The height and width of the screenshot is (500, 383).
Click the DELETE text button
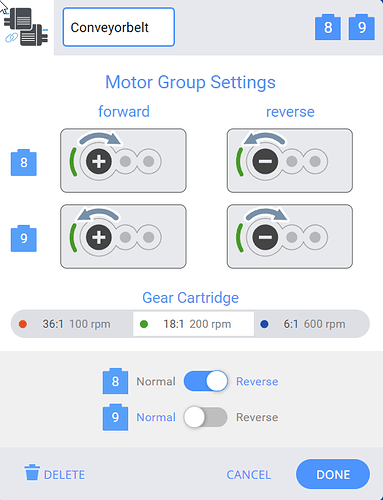coord(64,475)
